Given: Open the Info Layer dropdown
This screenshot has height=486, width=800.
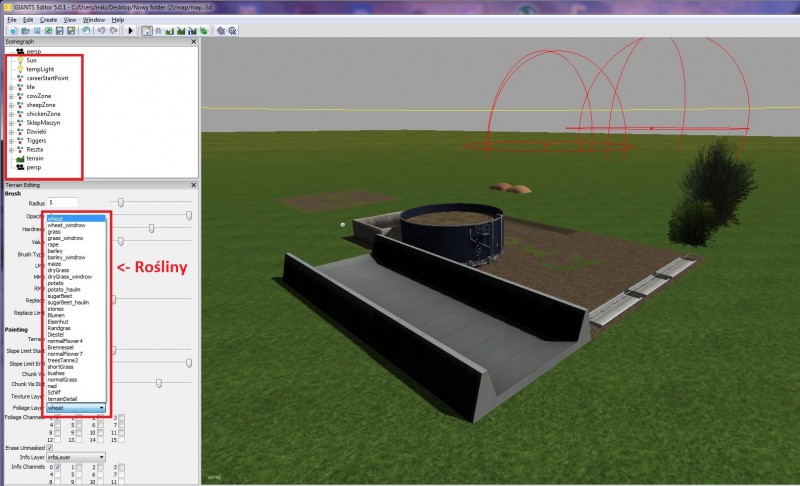Looking at the screenshot, I should tap(76, 457).
